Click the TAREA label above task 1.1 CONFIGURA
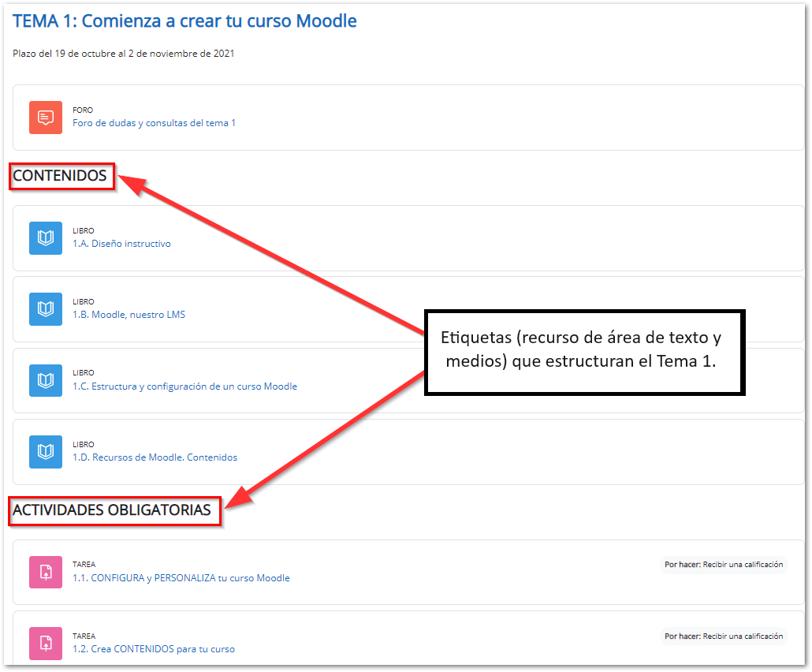 point(84,564)
